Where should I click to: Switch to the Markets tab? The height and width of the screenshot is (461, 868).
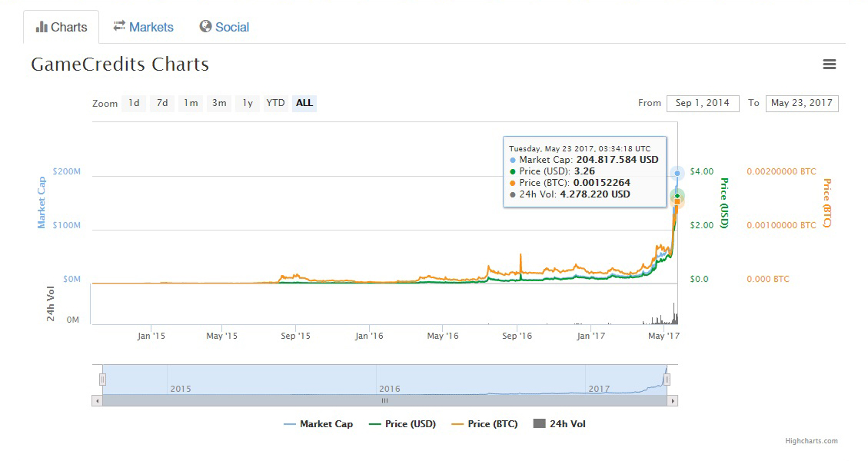143,27
